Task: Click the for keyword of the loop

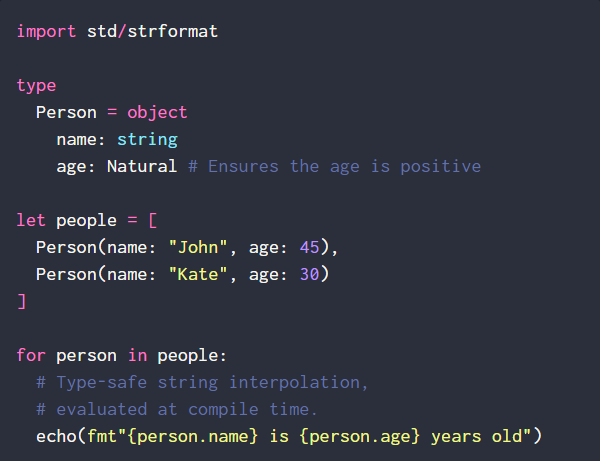Action: point(31,355)
